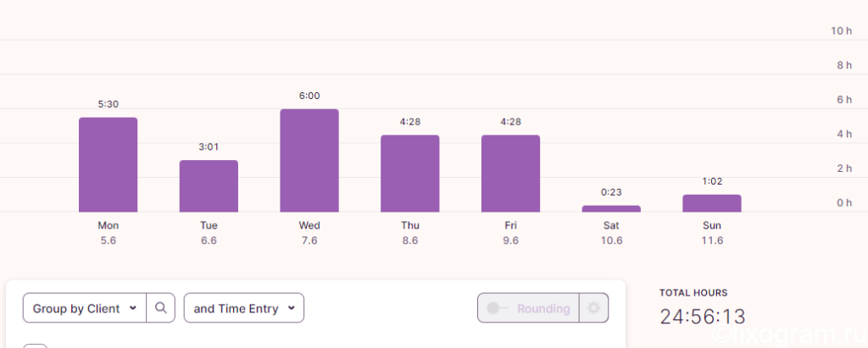868x348 pixels.
Task: Click the search magnifier icon
Action: [x=160, y=307]
